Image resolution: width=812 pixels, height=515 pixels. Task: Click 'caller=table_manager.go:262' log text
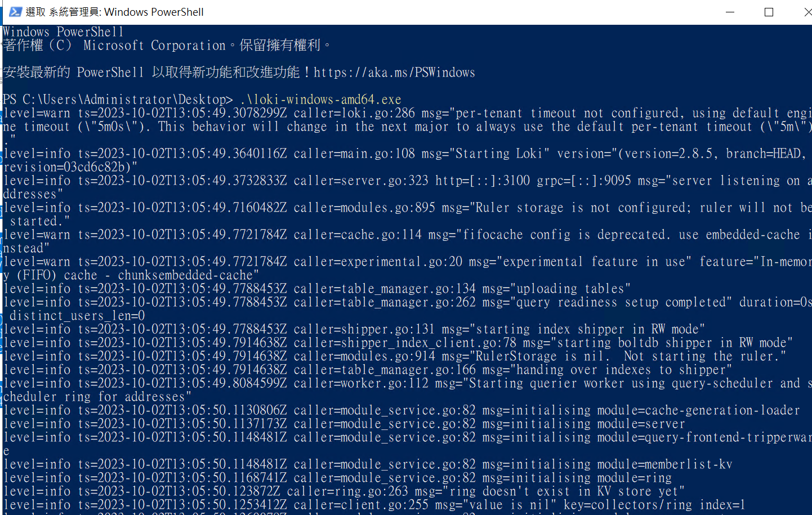385,302
